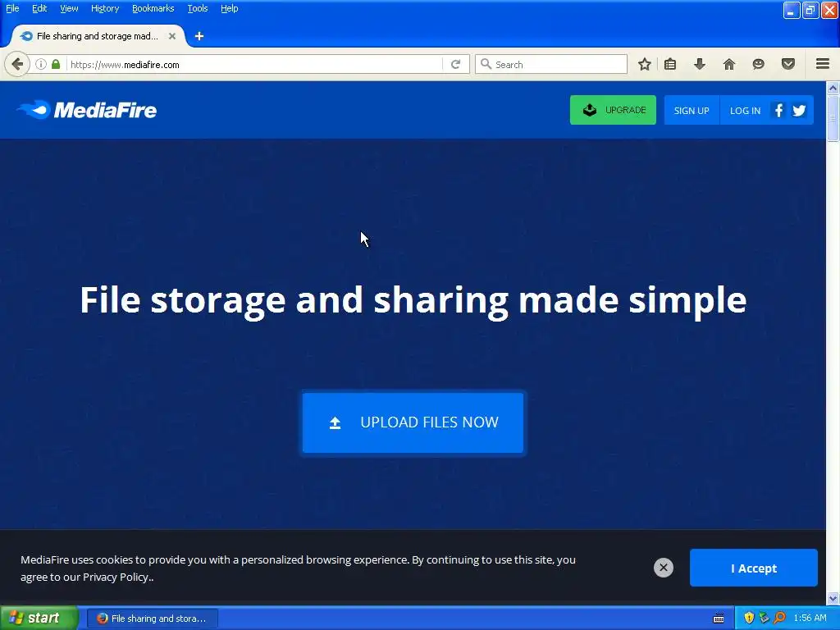Show bookmarks list icon in toolbar
The image size is (840, 630).
(670, 64)
